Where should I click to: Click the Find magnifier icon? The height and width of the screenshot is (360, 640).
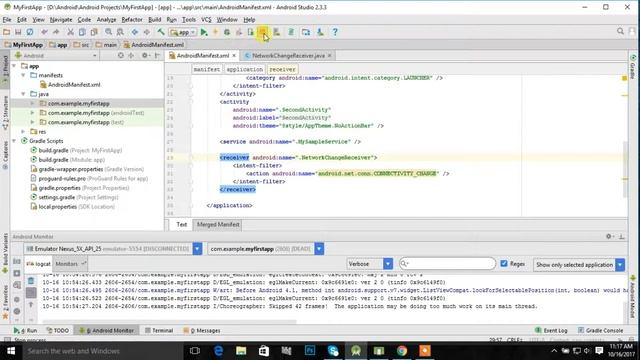(x=108, y=32)
